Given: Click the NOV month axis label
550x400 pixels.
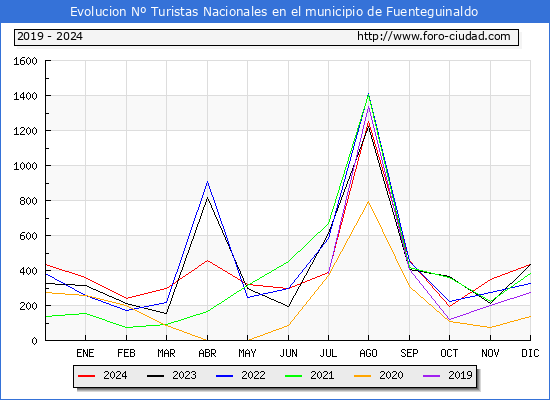Looking at the screenshot, I should (490, 353).
